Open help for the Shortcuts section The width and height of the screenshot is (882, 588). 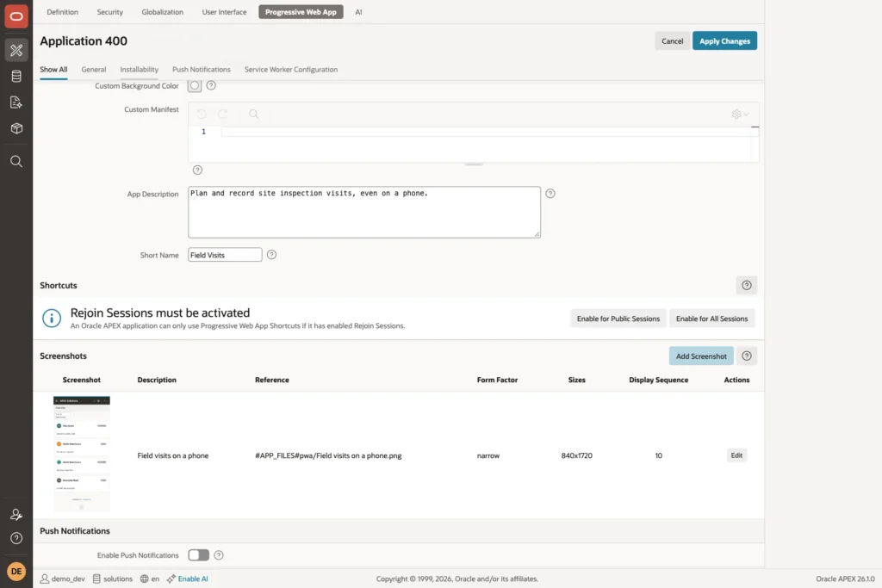pyautogui.click(x=747, y=285)
